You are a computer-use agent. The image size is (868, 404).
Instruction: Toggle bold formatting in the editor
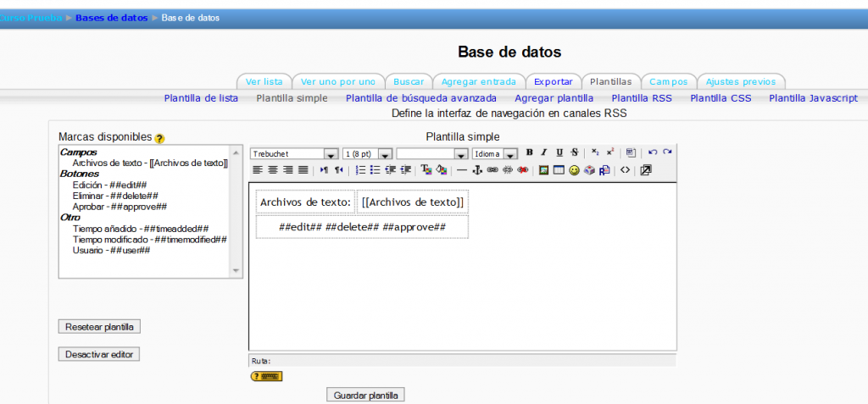[529, 152]
